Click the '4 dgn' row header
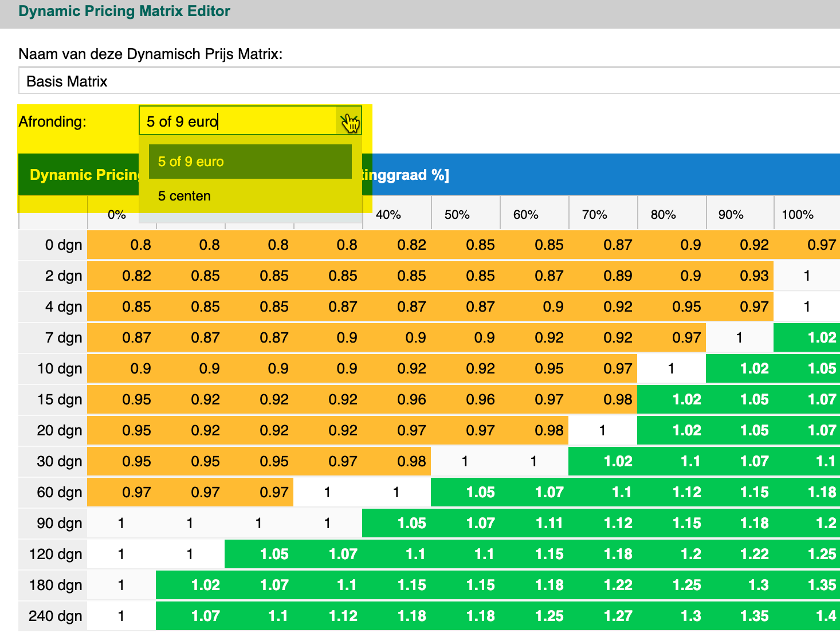Viewport: 840px width, 637px height. pyautogui.click(x=53, y=306)
